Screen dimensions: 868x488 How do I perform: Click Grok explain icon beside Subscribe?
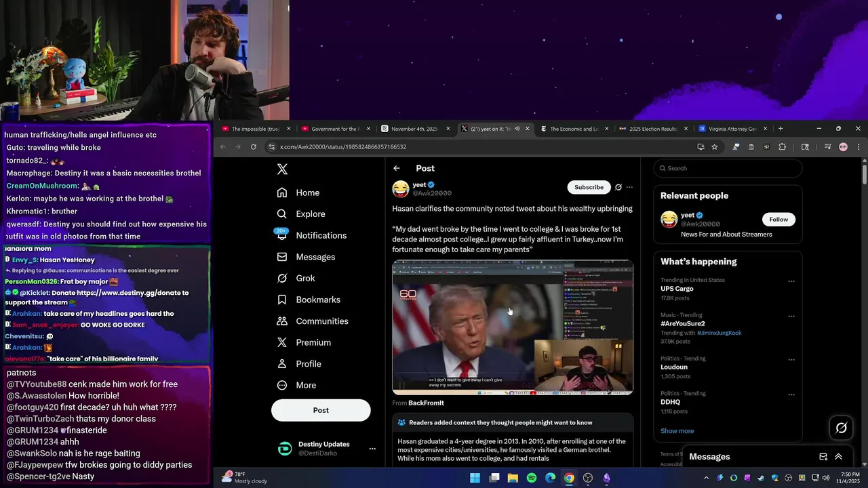click(618, 187)
